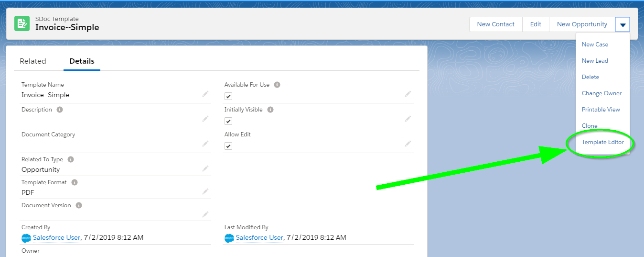
Task: Click the Owner field label
Action: 31,251
